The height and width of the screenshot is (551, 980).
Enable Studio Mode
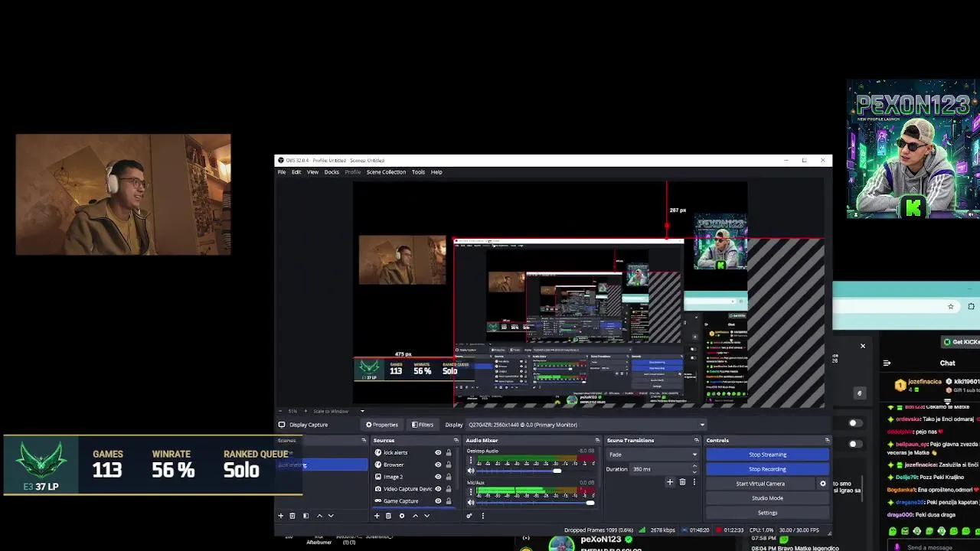click(x=767, y=498)
